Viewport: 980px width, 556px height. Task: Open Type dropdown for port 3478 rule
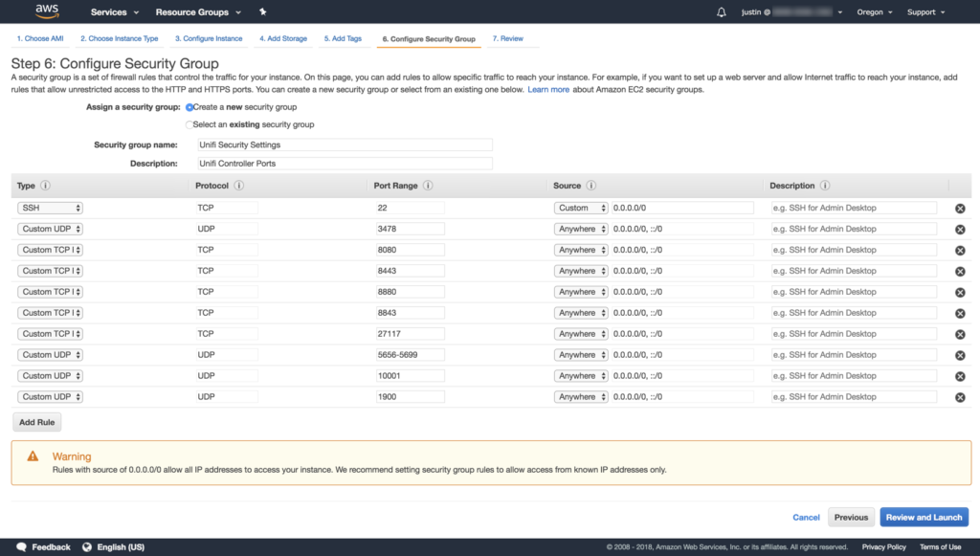pyautogui.click(x=50, y=230)
